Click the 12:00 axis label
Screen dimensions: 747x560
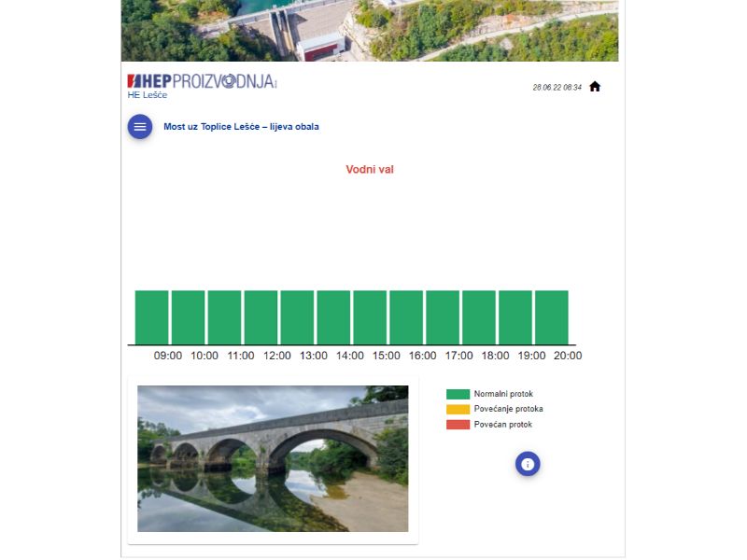[x=277, y=356]
